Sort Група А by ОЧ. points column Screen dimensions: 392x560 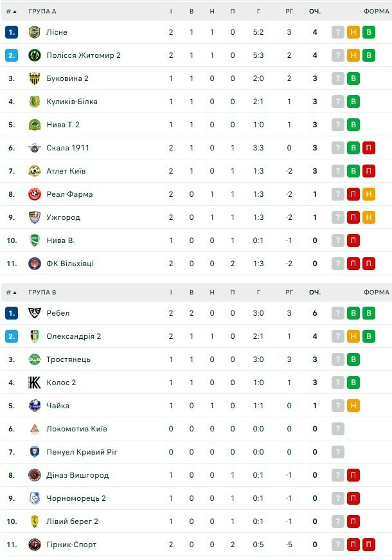[x=314, y=11]
